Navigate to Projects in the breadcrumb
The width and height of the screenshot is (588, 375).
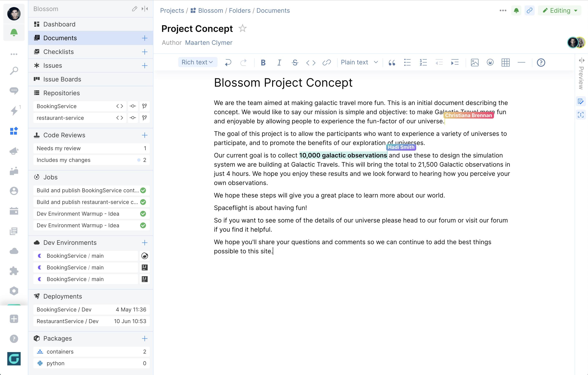172,10
